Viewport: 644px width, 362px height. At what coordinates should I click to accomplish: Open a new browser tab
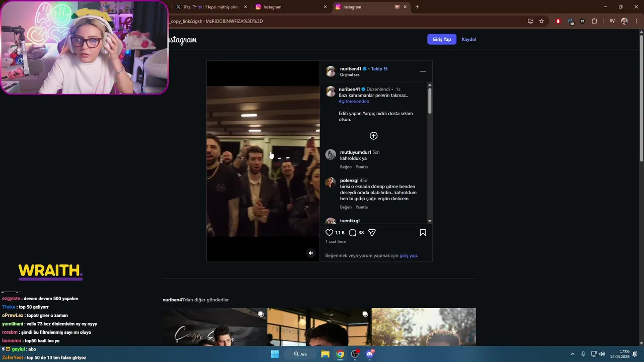point(417,7)
